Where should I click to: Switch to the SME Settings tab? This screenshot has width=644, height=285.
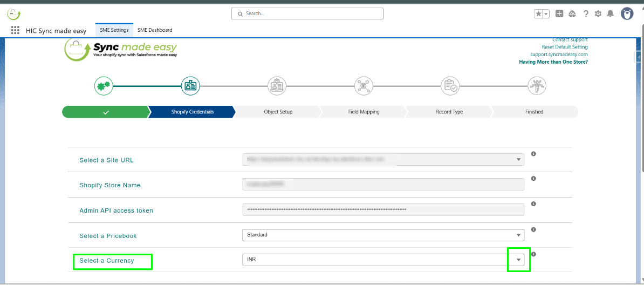[x=114, y=30]
